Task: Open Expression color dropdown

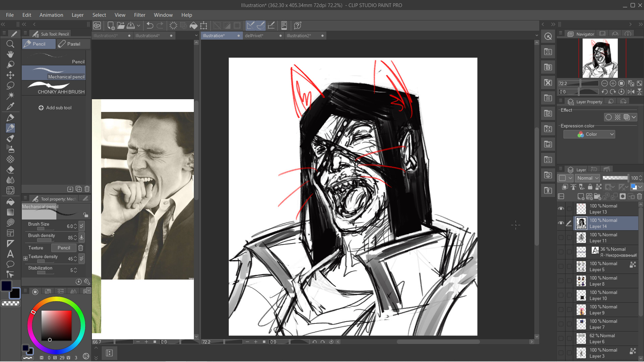Action: 589,134
